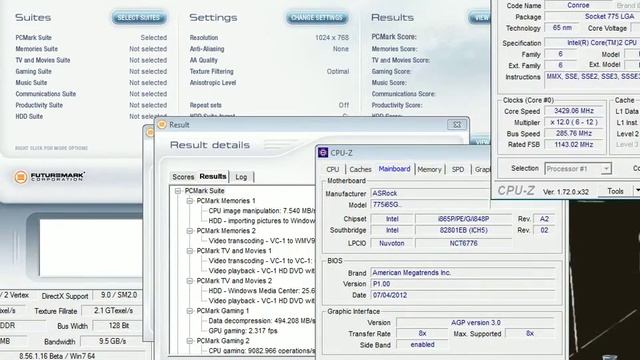Collapse the PCMark Memories 1 node
640x360 pixels.
[190, 201]
